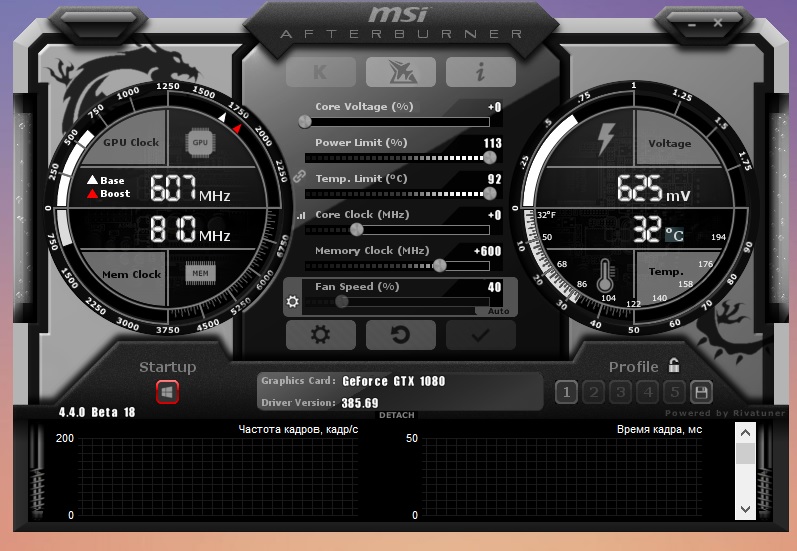Click the monitor scrollbar thumb

(x=745, y=453)
